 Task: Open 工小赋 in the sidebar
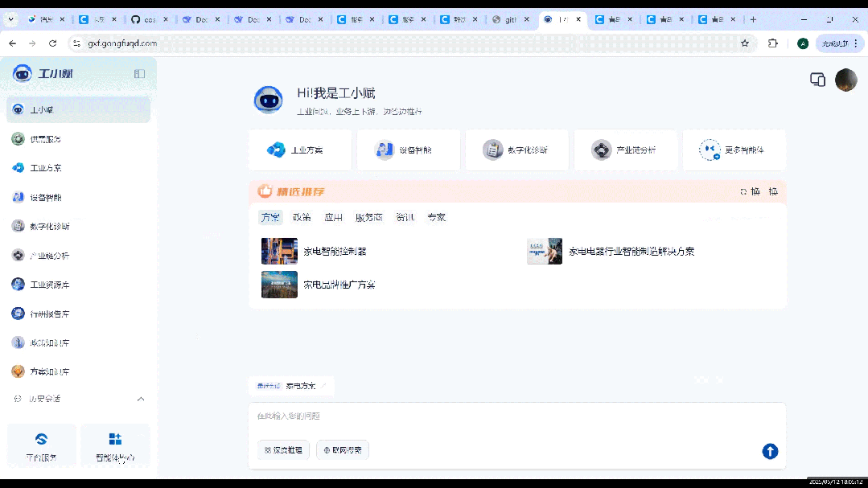click(78, 109)
